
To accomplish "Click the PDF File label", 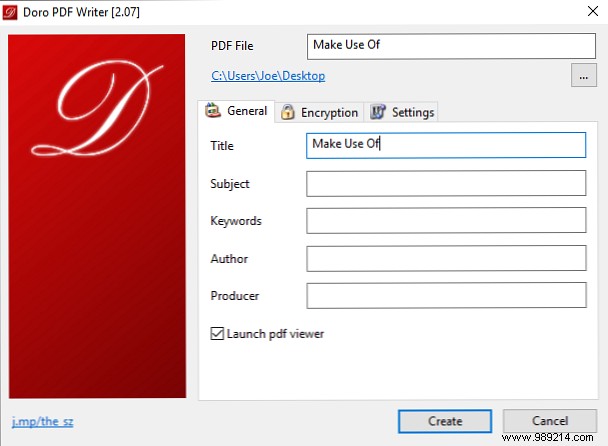I will pyautogui.click(x=232, y=46).
